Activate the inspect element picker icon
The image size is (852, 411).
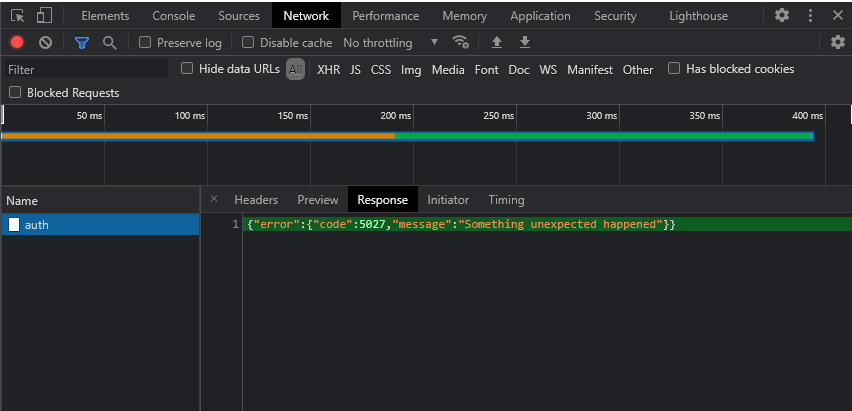click(17, 16)
